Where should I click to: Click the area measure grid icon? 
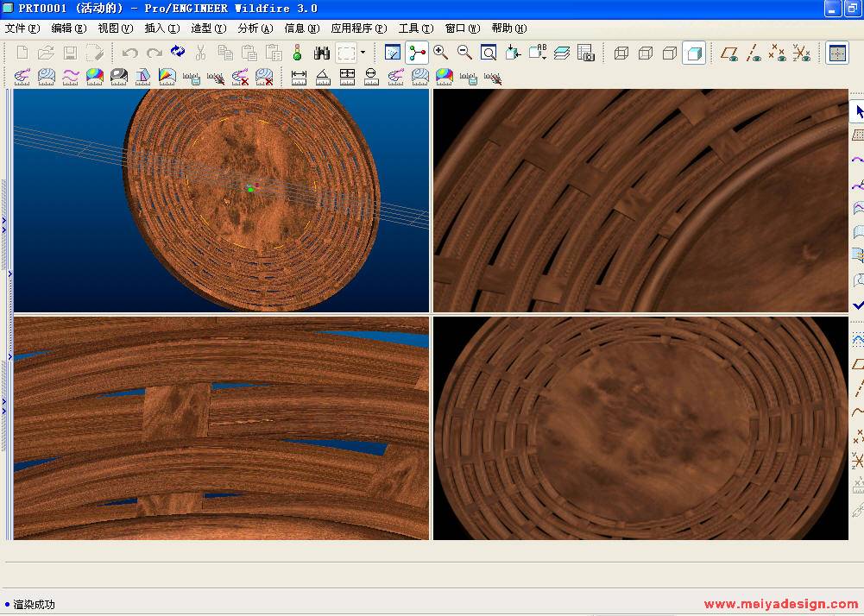347,77
